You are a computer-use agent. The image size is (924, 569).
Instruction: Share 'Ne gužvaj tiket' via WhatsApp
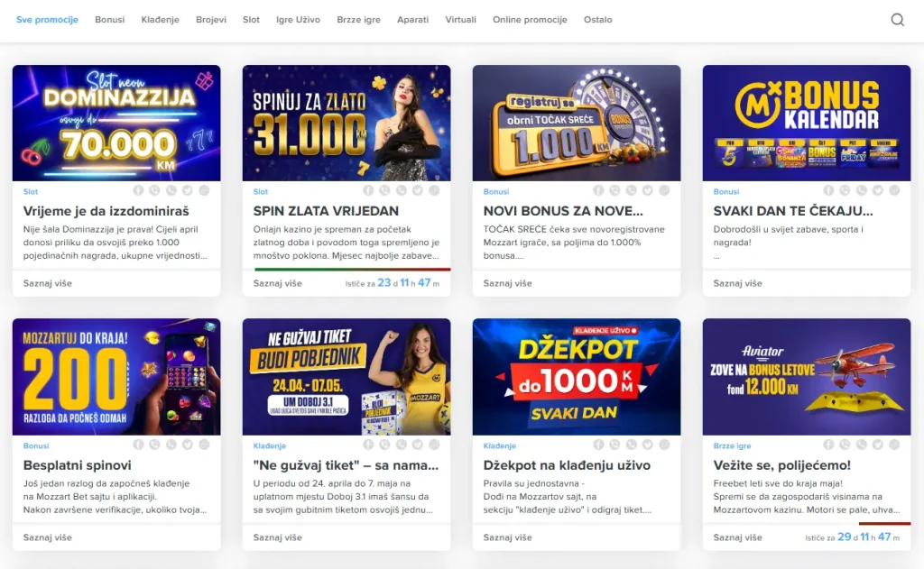(402, 445)
